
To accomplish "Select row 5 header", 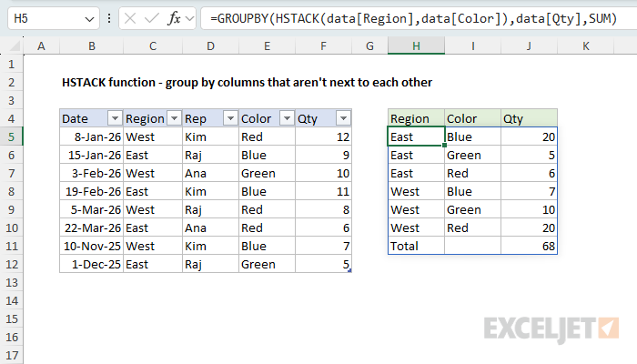I will click(11, 136).
